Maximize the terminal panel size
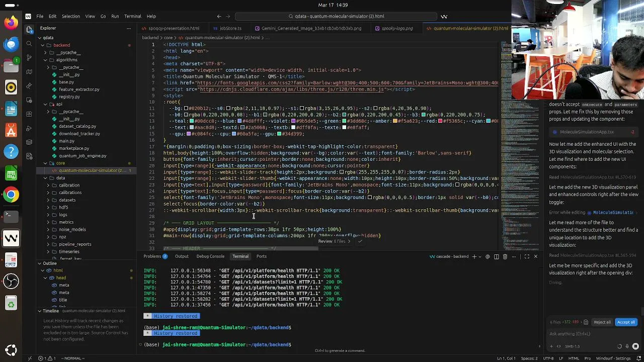The image size is (644, 362). coord(527,256)
